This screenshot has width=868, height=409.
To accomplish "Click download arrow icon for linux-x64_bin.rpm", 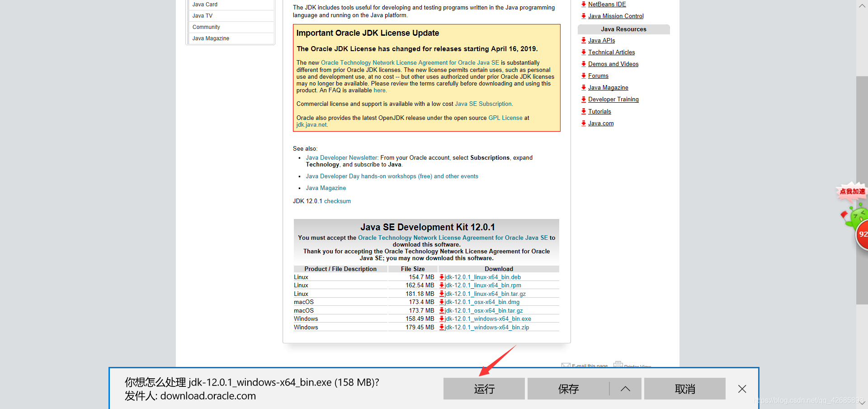I will 442,285.
